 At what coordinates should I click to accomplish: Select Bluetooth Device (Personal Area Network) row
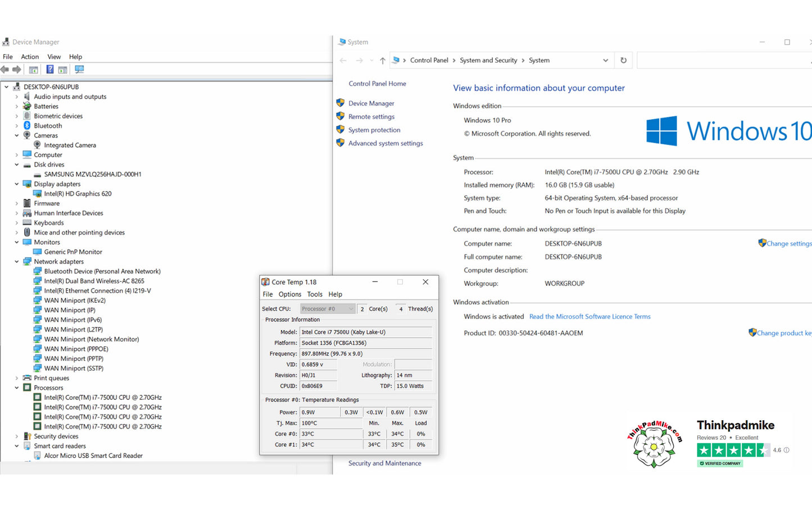coord(102,271)
